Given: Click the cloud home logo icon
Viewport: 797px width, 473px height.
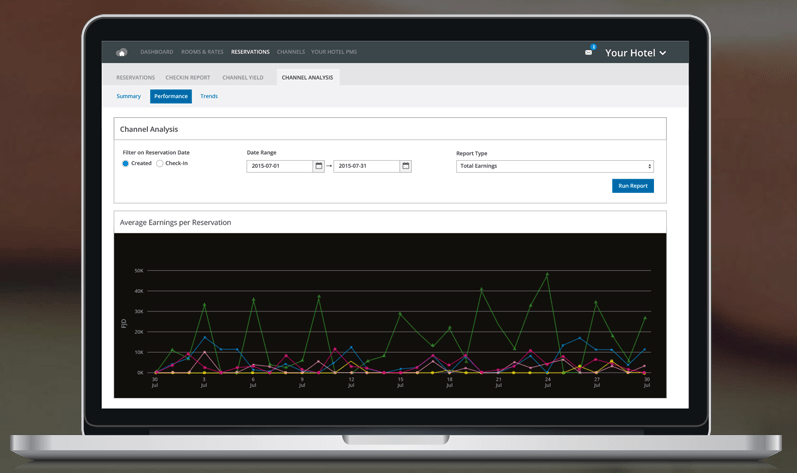Looking at the screenshot, I should pyautogui.click(x=121, y=52).
